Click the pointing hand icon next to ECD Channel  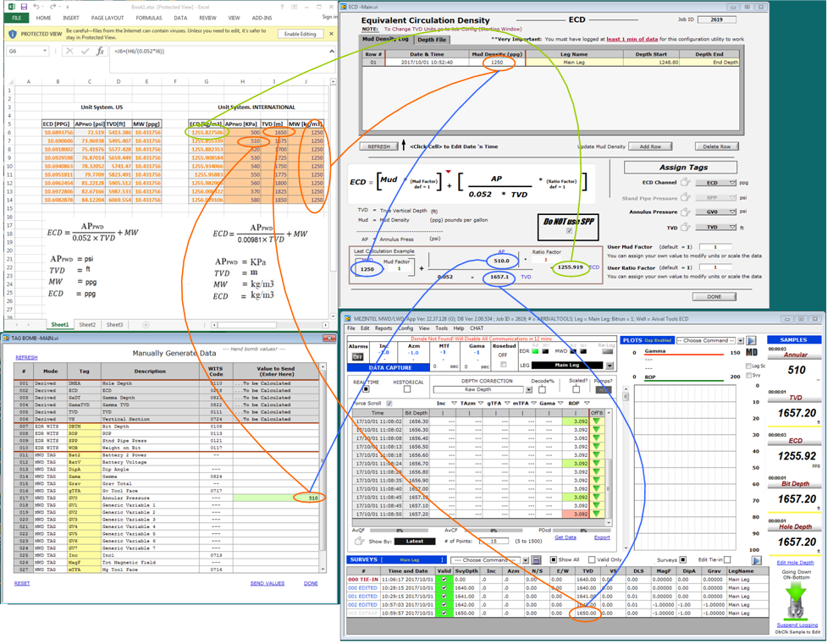[686, 182]
